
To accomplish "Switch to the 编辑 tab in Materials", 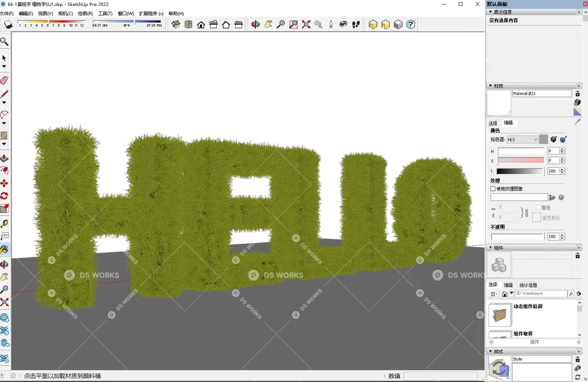I will tap(508, 123).
